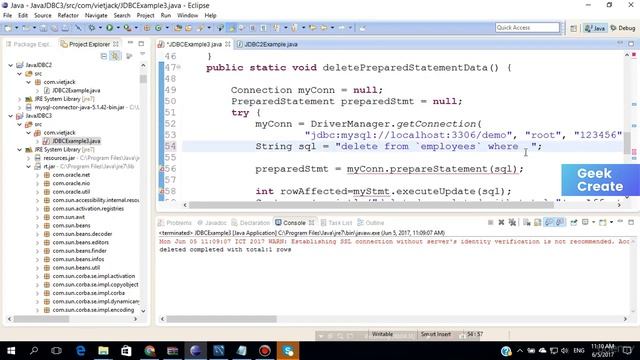Open the Source menu
The height and width of the screenshot is (360, 640).
tap(42, 16)
